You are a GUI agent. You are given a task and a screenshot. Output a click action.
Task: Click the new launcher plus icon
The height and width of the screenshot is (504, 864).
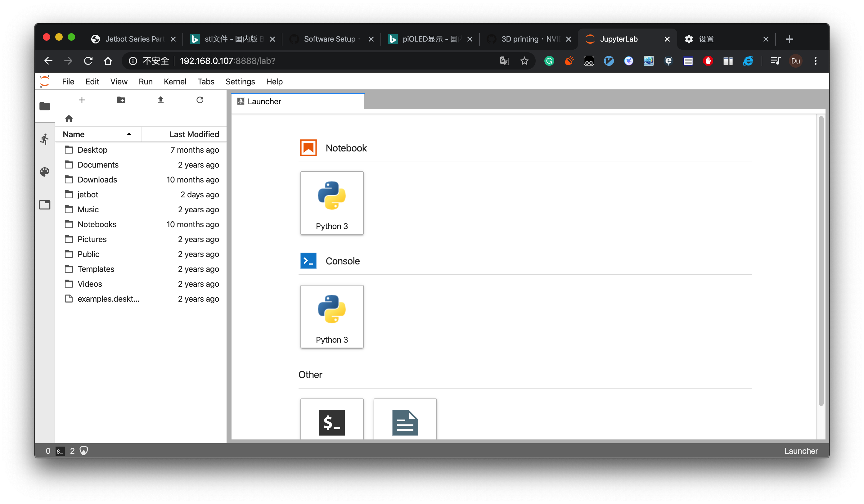coord(82,100)
